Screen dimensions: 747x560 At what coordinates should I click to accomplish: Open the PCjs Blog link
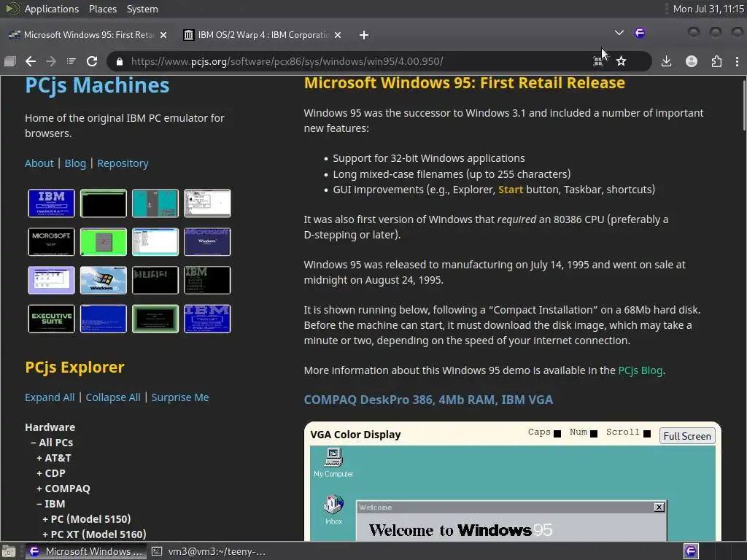click(x=640, y=370)
